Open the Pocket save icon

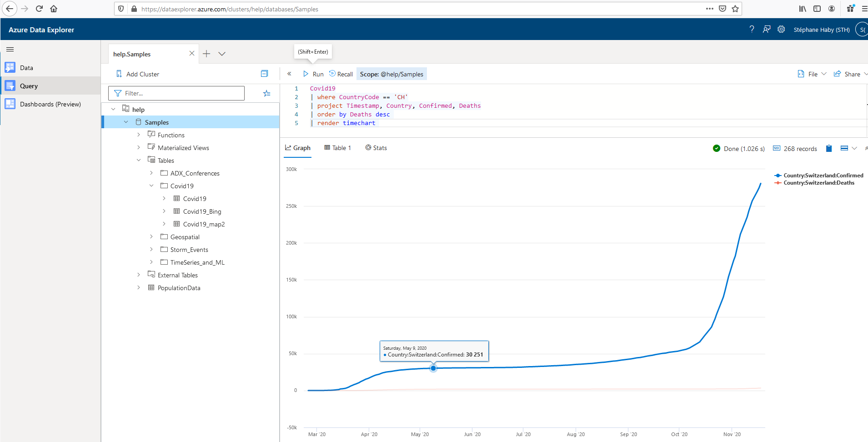click(722, 9)
